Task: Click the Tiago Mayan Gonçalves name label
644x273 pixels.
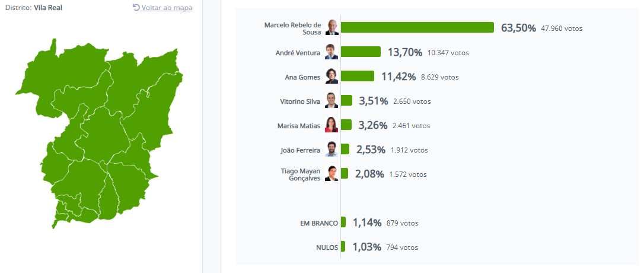Action: (x=301, y=174)
